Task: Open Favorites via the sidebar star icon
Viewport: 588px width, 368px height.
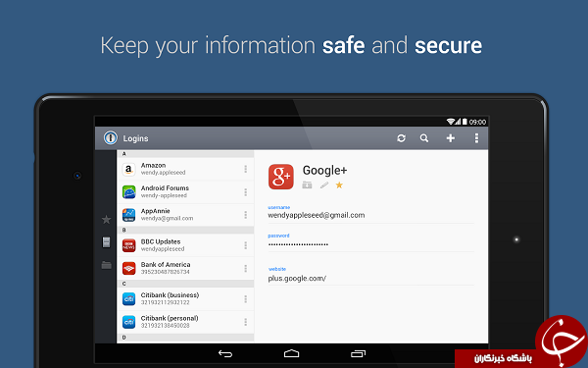Action: point(107,219)
